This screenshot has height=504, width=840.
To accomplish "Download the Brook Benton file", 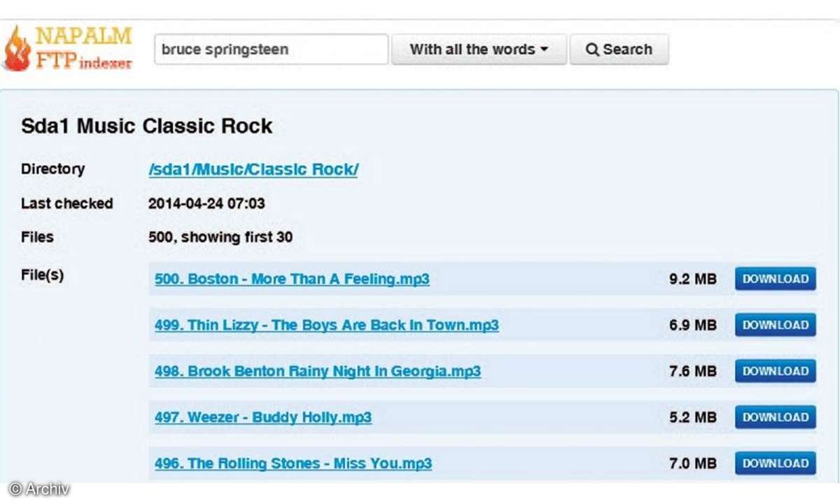I will 776,371.
